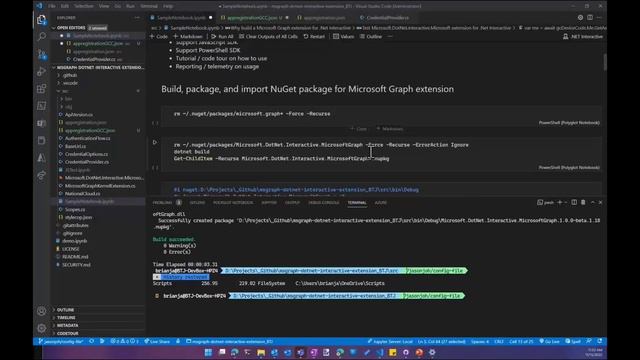Switch to the SampleNotebook.ipynb editor tab
The image size is (640, 360).
tap(181, 18)
